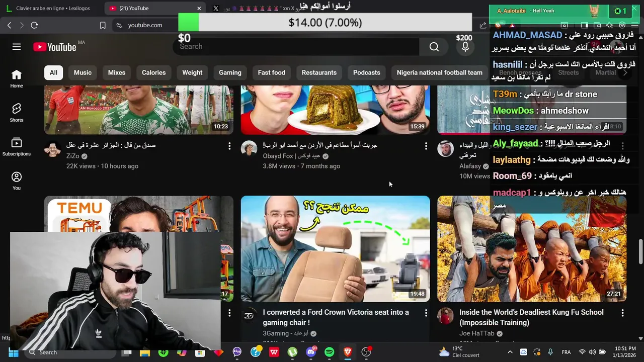Play the Ford seat gaming chair thumbnail

335,249
